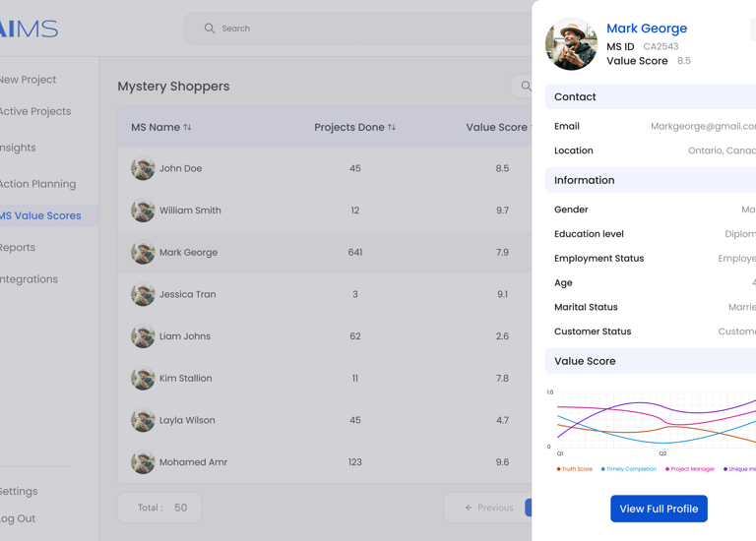Screen dimensions: 756x541
Task: Click Mohamed Amr's avatar icon
Action: 143,462
